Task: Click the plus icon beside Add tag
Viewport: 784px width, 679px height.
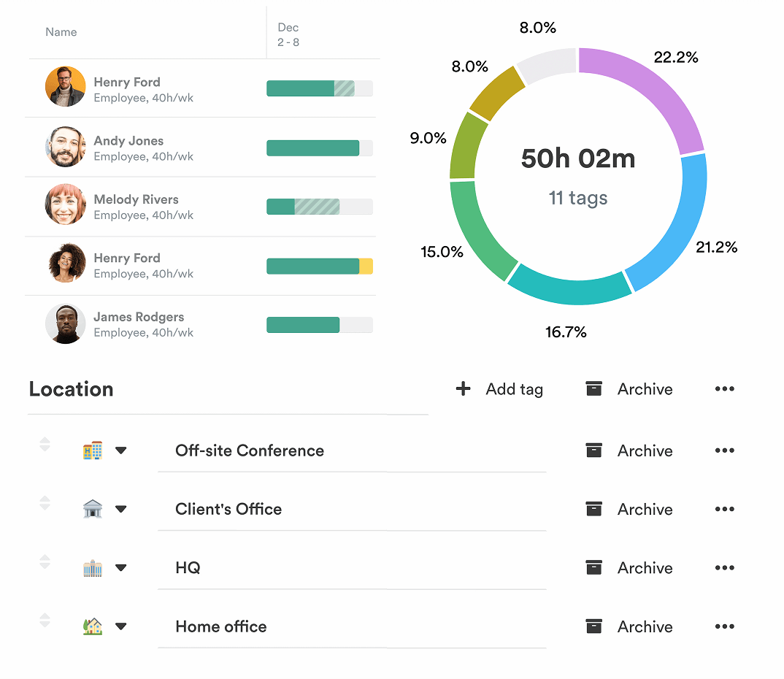Action: 463,389
